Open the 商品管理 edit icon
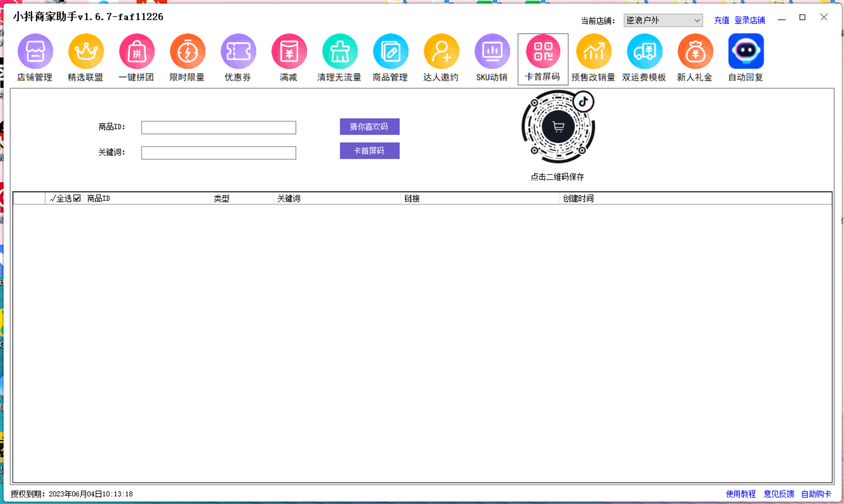This screenshot has height=504, width=844. (391, 51)
